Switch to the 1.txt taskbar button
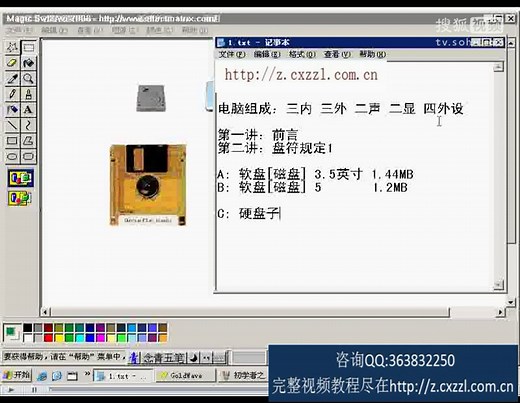Viewport: 520px width, 403px height. [x=123, y=376]
